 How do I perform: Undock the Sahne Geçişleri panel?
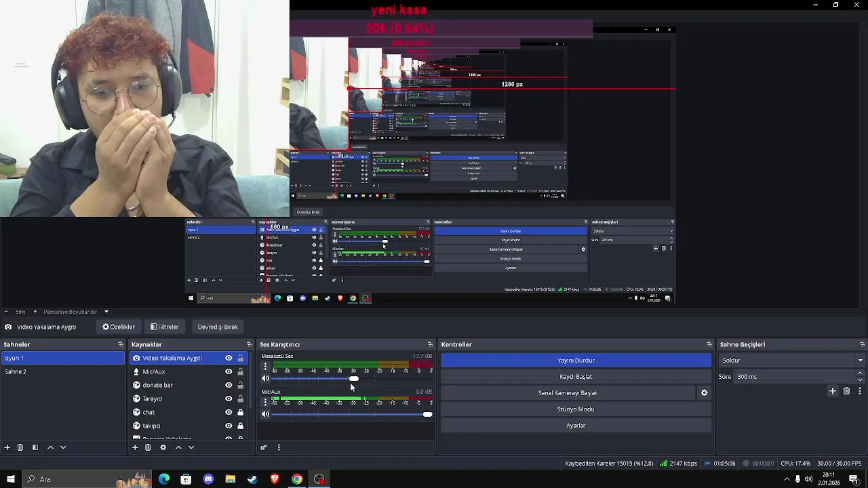[862, 344]
